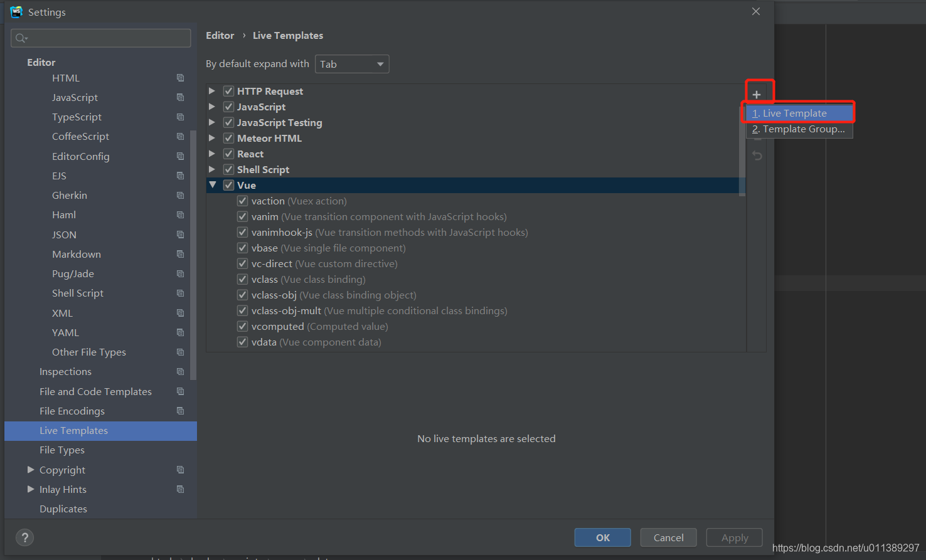Uncheck the Vue group checkbox

point(228,185)
